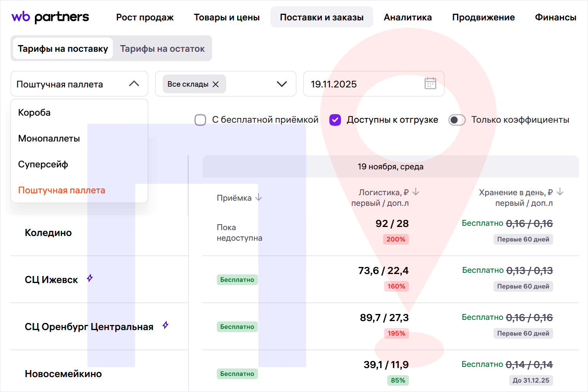588x392 pixels.
Task: Sort by Приёмка column arrow
Action: 259,198
